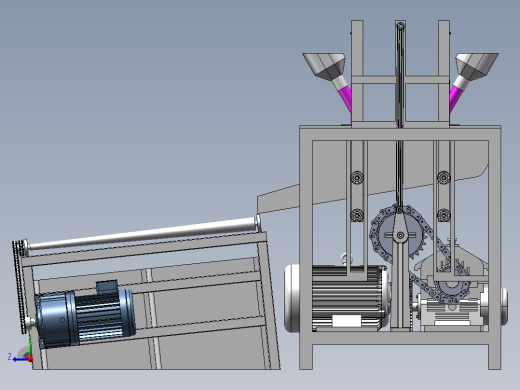The width and height of the screenshot is (520, 390).
Task: Click the red origin point of the coordinate triad
Action: (x=30, y=359)
